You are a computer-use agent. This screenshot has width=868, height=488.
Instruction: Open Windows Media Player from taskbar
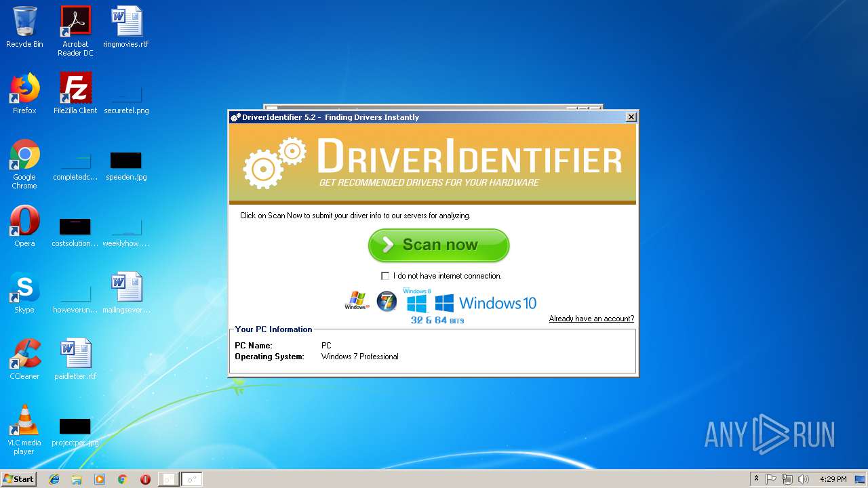tap(100, 479)
